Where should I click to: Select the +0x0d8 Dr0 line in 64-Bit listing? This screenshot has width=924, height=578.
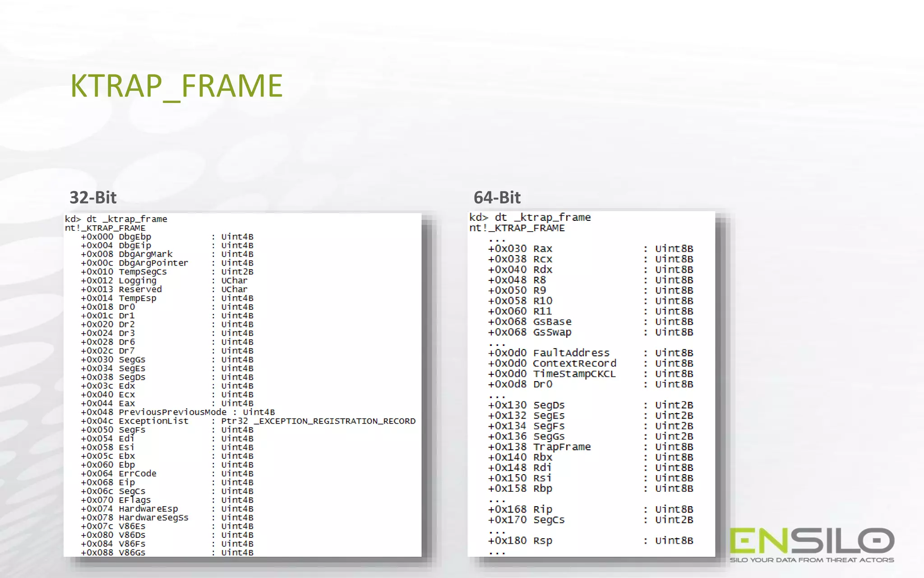click(591, 384)
